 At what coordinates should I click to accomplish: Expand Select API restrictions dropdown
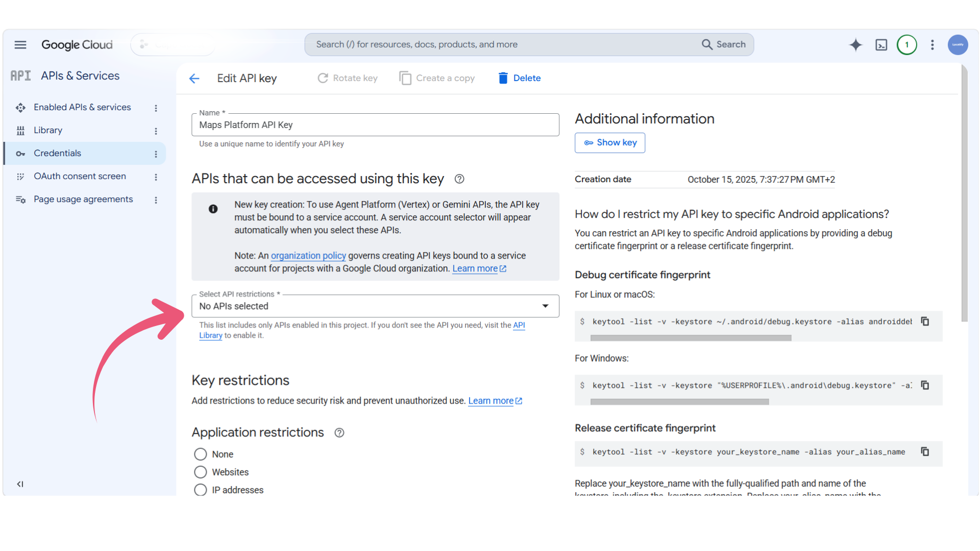(375, 306)
